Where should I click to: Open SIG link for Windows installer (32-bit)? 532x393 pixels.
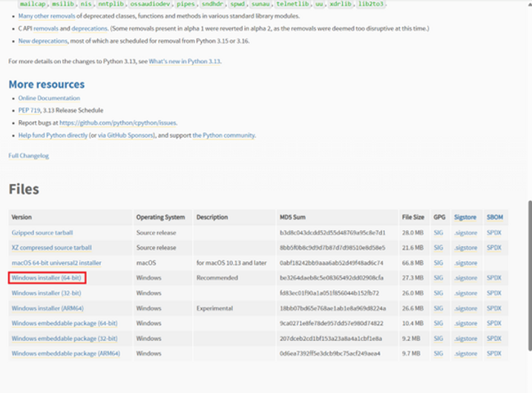439,293
